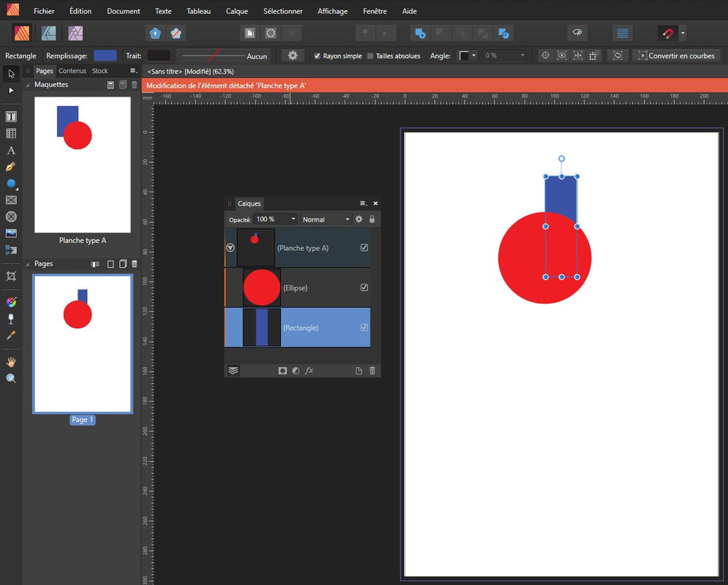The height and width of the screenshot is (585, 728).
Task: Toggle the baseline grid icon
Action: (x=623, y=33)
